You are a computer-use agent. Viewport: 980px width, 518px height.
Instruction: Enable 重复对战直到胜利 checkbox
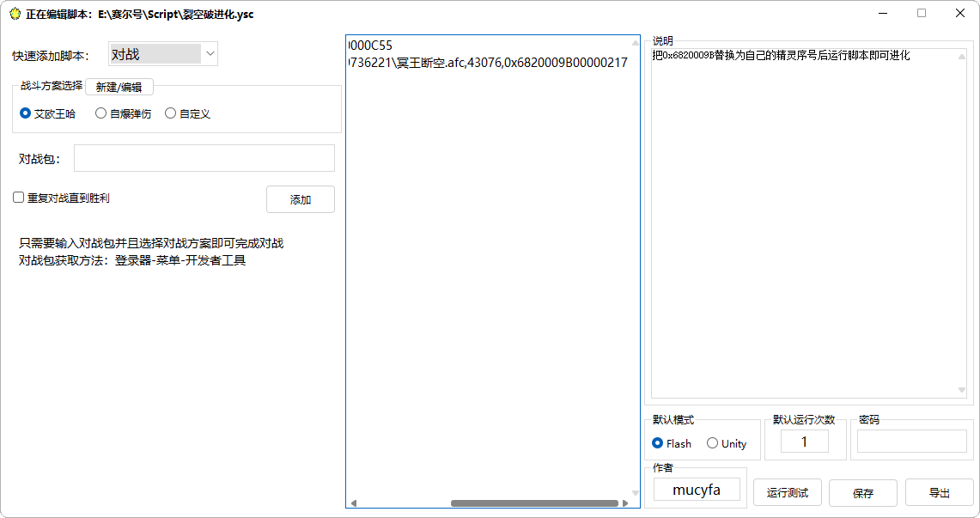61,198
